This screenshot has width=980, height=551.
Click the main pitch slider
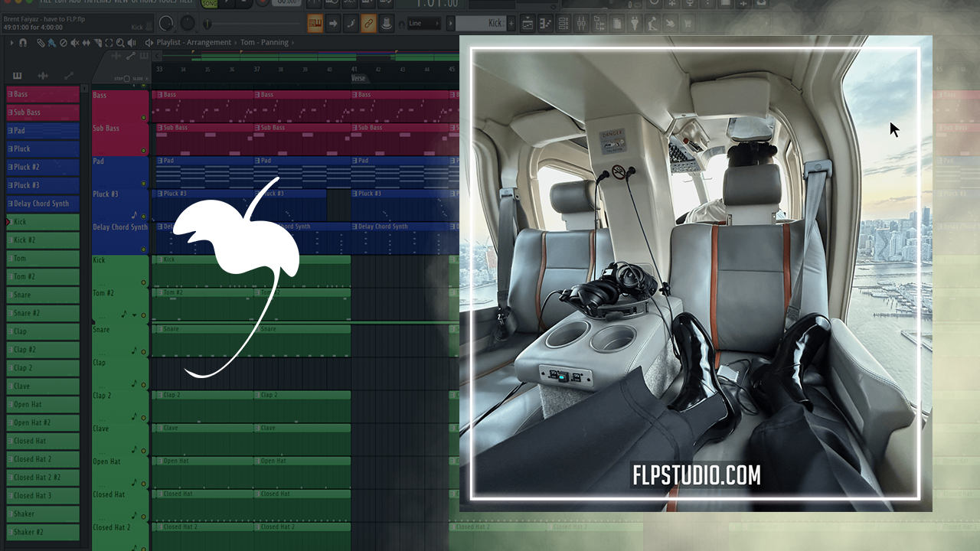[x=187, y=23]
